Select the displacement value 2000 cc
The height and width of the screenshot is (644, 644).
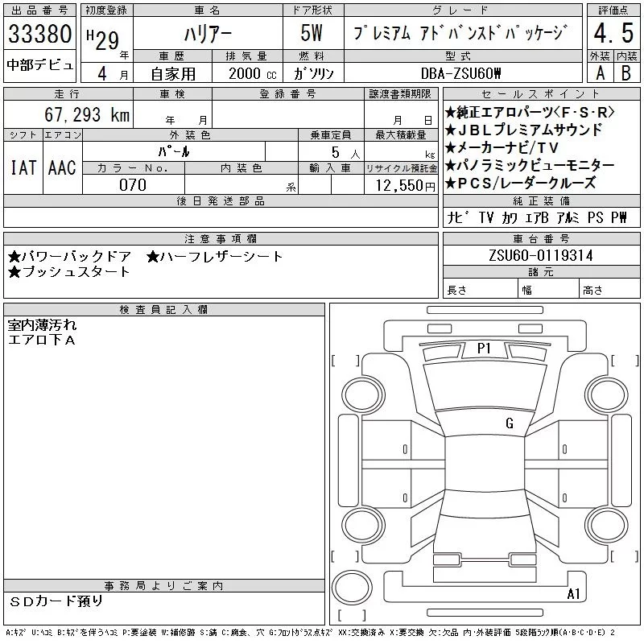(253, 73)
